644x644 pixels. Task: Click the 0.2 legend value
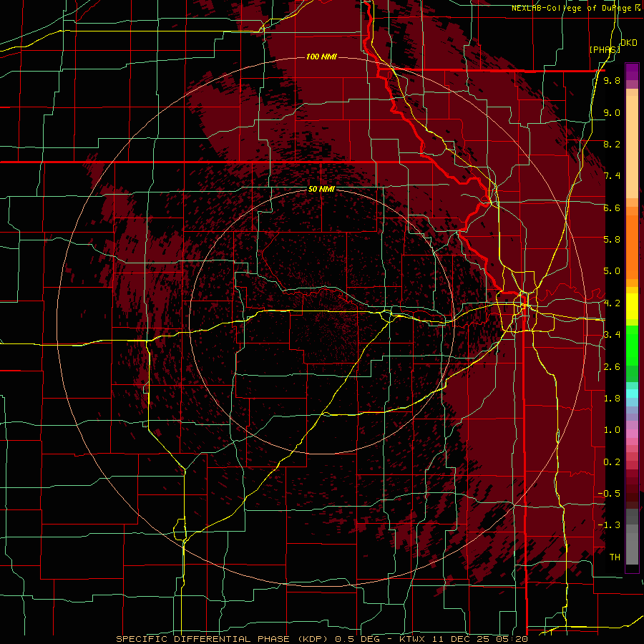tap(612, 462)
